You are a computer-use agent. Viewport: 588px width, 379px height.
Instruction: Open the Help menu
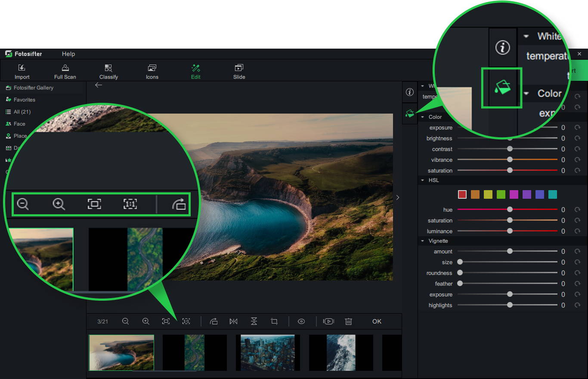click(68, 54)
